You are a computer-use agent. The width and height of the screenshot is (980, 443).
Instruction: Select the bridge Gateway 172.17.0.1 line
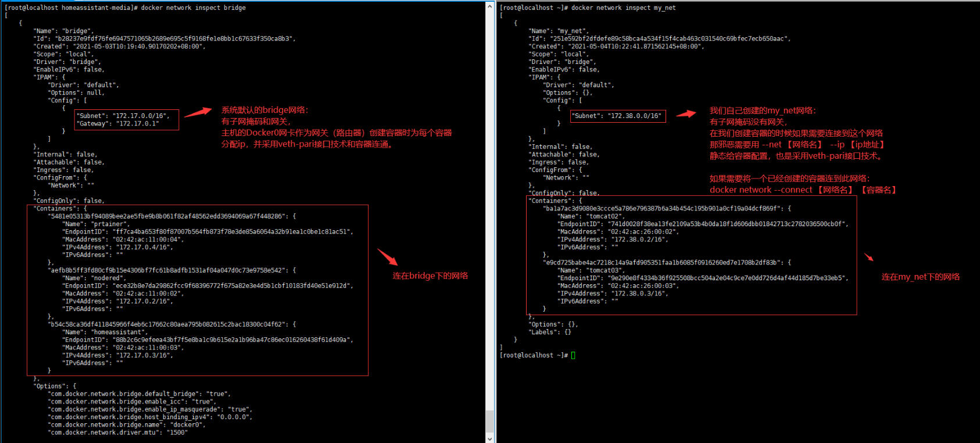point(119,124)
